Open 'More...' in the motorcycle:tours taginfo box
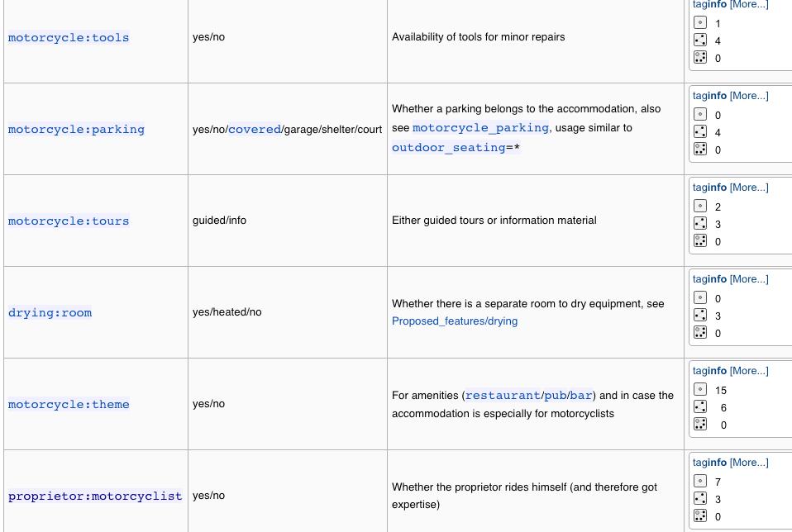792x532 pixels. (749, 188)
